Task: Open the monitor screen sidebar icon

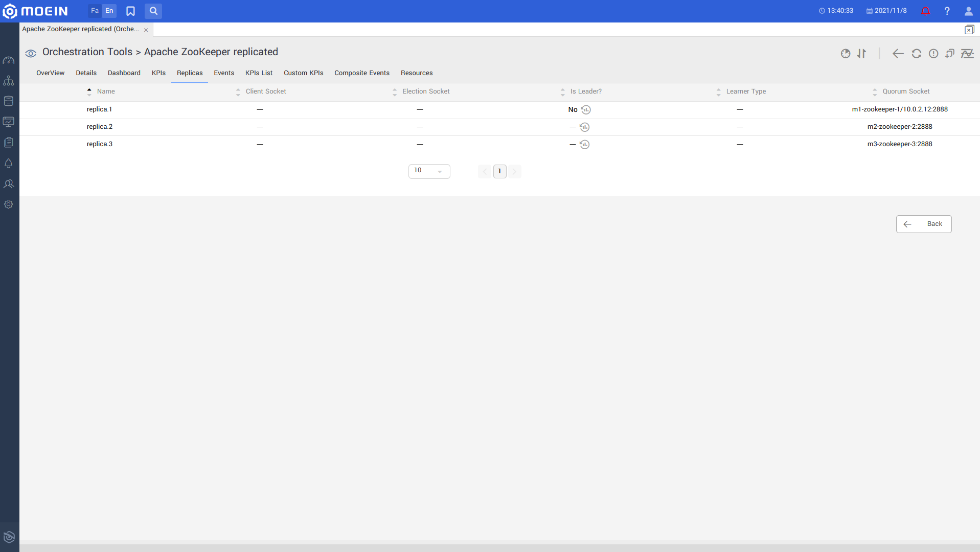Action: [x=9, y=122]
